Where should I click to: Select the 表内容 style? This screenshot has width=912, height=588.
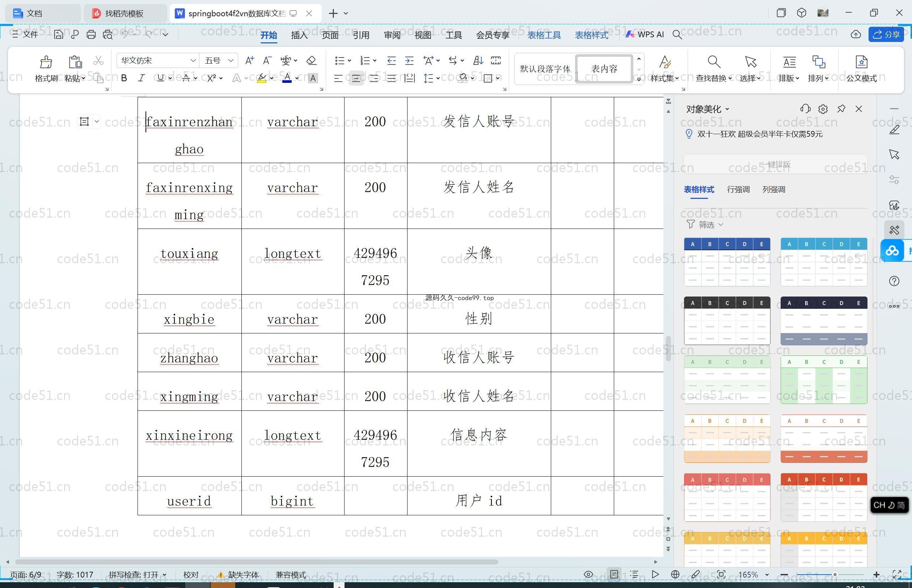point(604,69)
